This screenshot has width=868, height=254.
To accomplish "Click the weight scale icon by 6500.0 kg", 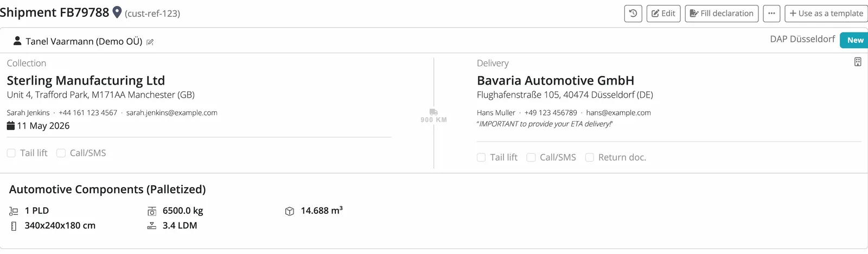I will [152, 211].
